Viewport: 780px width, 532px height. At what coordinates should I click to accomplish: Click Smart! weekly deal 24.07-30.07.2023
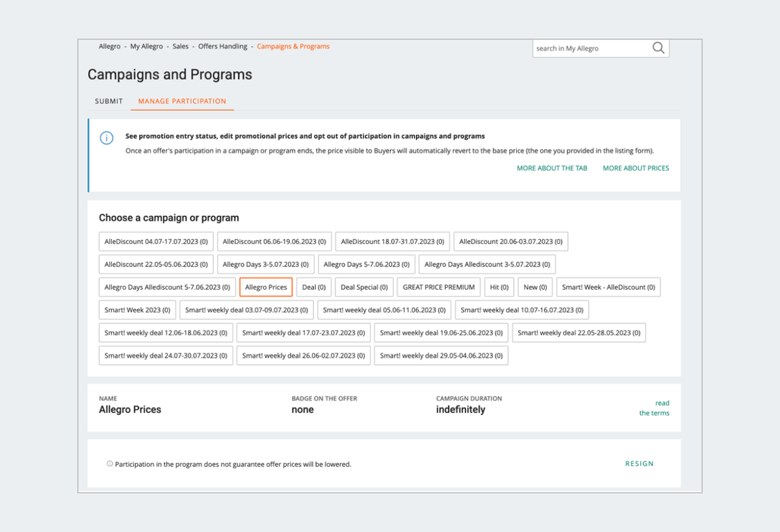point(166,355)
